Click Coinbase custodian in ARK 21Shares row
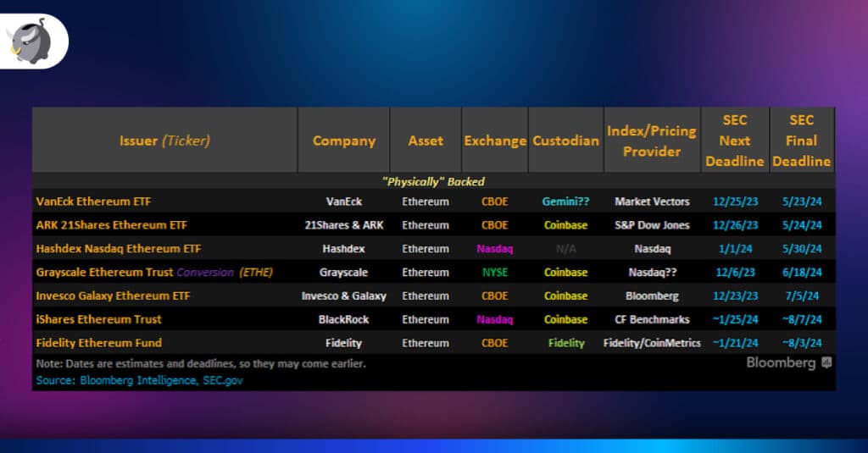Screen dimensions: 868x453 tap(565, 225)
